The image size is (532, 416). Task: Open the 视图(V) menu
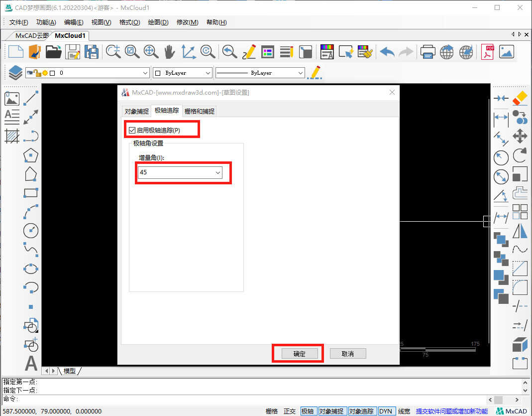[x=101, y=22]
